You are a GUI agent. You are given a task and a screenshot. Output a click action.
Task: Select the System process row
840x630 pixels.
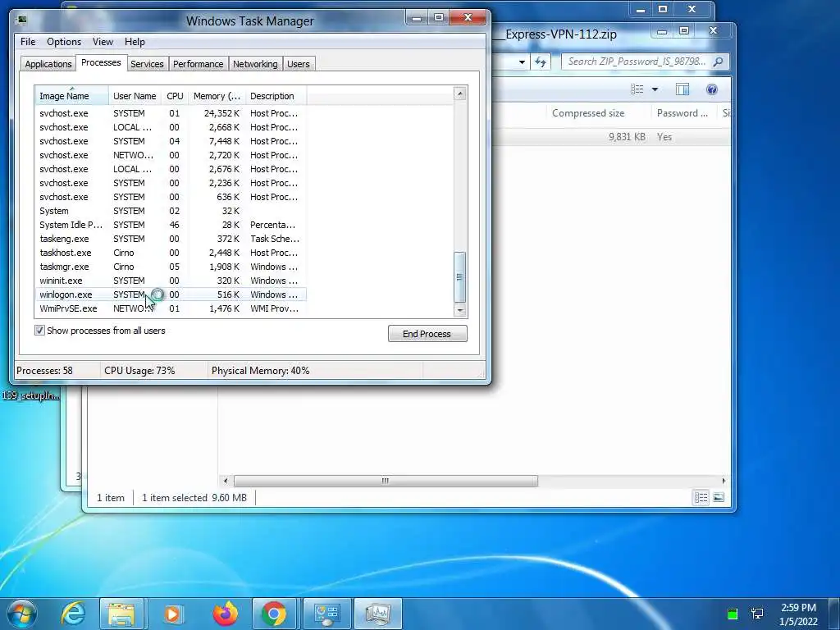click(171, 211)
